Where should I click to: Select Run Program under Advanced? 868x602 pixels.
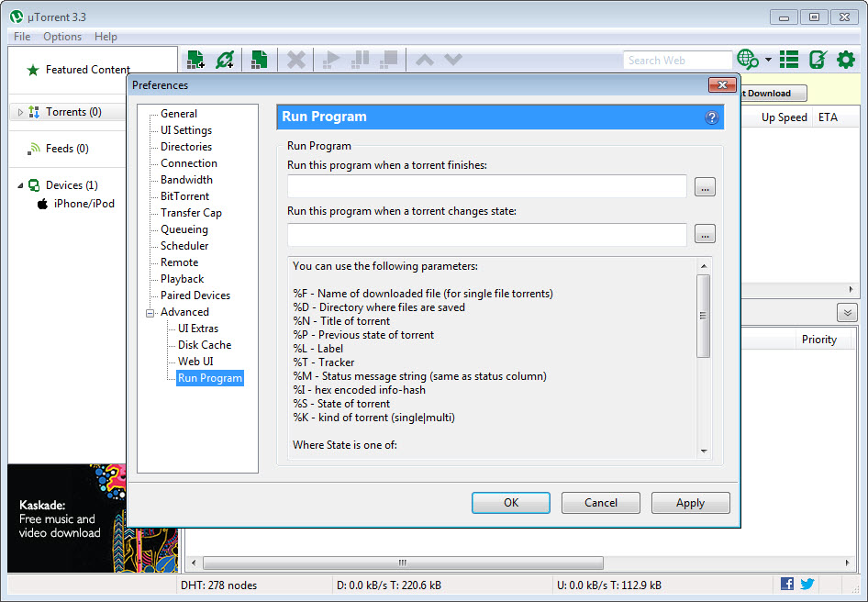click(x=210, y=378)
